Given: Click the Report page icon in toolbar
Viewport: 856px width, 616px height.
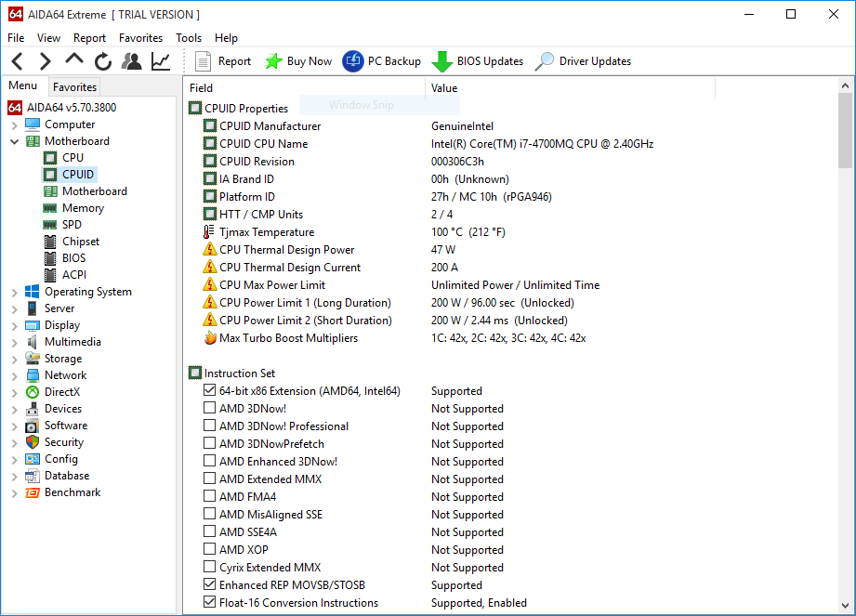Looking at the screenshot, I should 204,61.
